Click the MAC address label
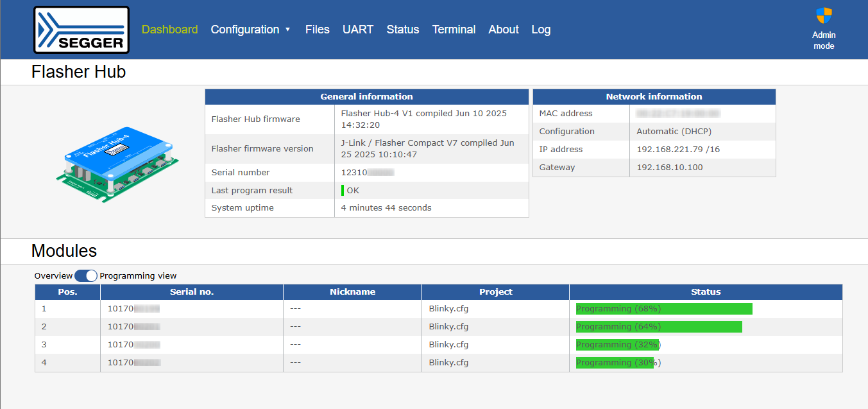 coord(566,114)
